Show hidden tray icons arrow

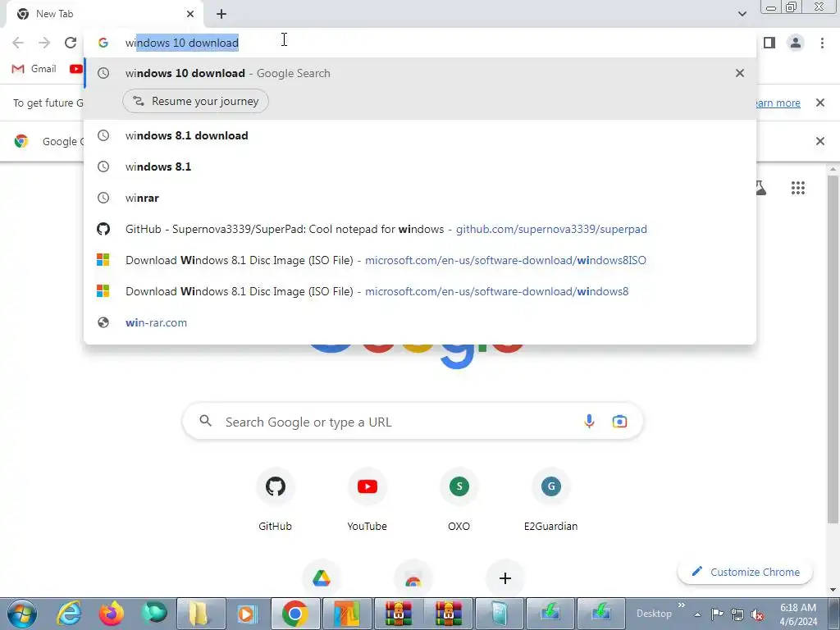[697, 615]
